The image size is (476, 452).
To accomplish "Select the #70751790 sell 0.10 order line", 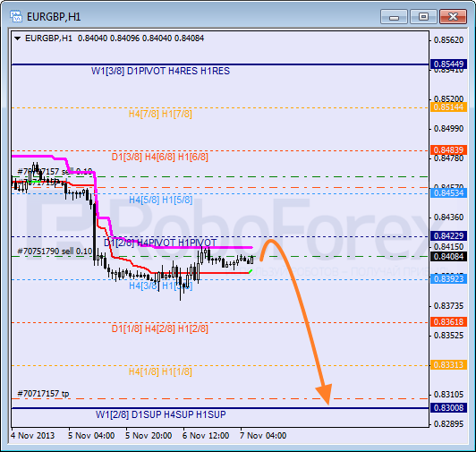I will click(x=55, y=252).
